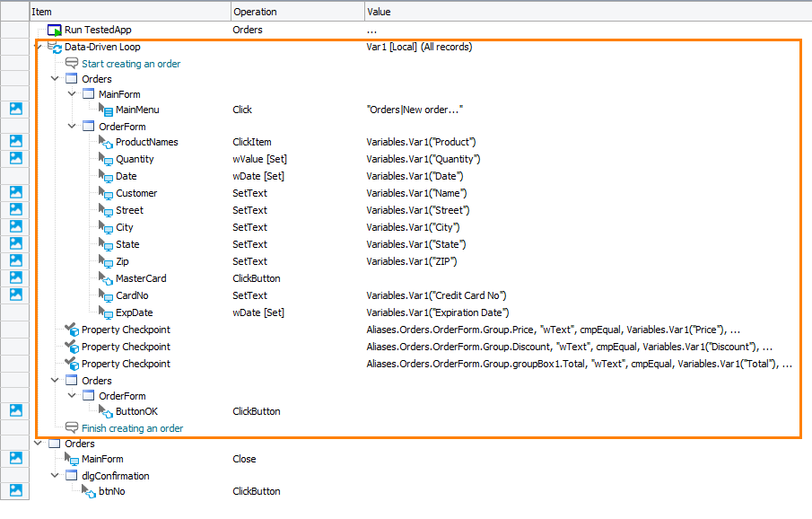This screenshot has width=812, height=519.
Task: Click the first Property Checkpoint icon
Action: tap(72, 330)
